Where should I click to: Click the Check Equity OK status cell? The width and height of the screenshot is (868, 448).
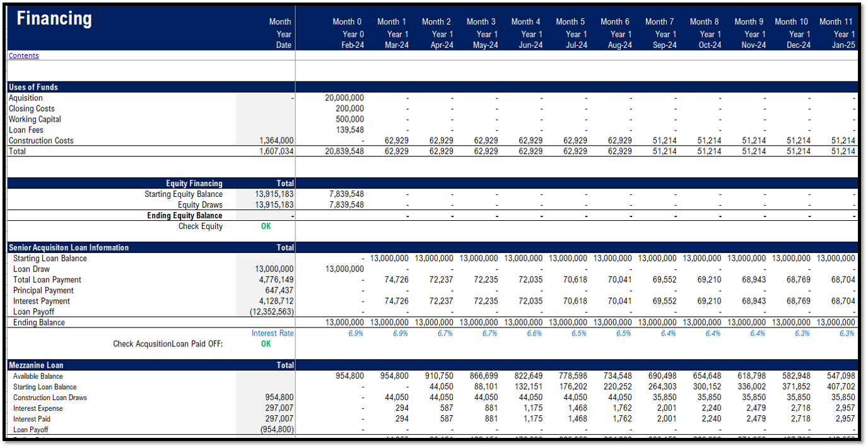[266, 227]
